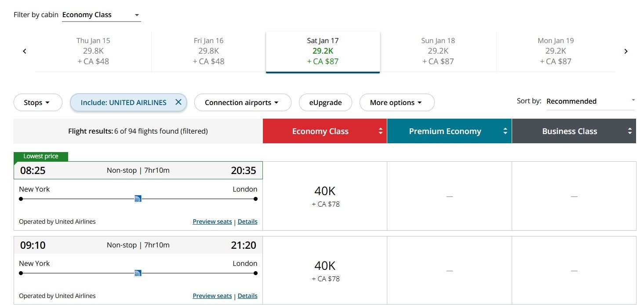This screenshot has height=305, width=644.
Task: Expand the Connection airports filter
Action: [x=243, y=102]
